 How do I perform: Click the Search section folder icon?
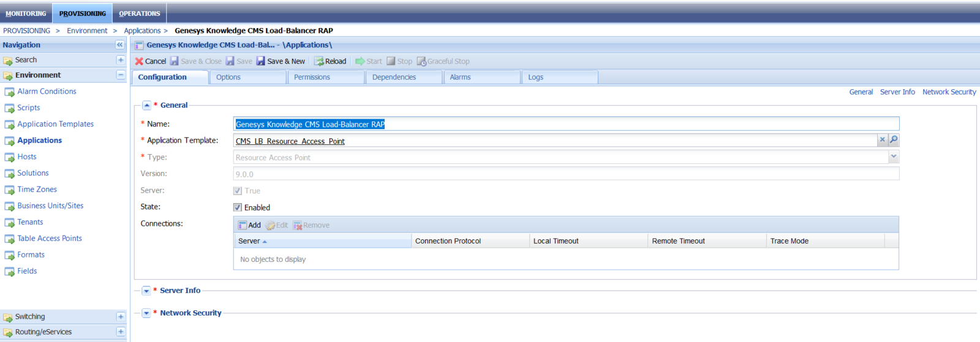point(8,61)
